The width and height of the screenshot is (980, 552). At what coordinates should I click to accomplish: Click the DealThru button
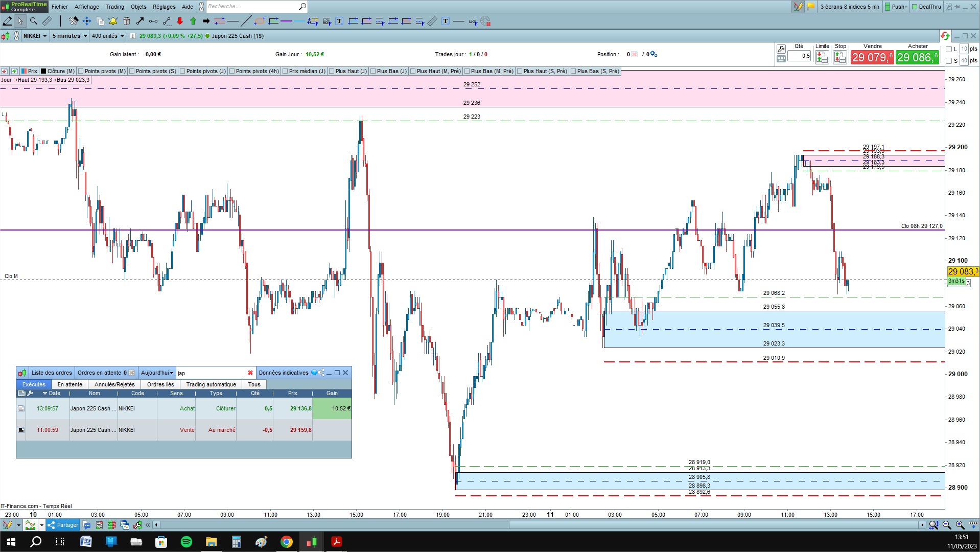tap(927, 7)
